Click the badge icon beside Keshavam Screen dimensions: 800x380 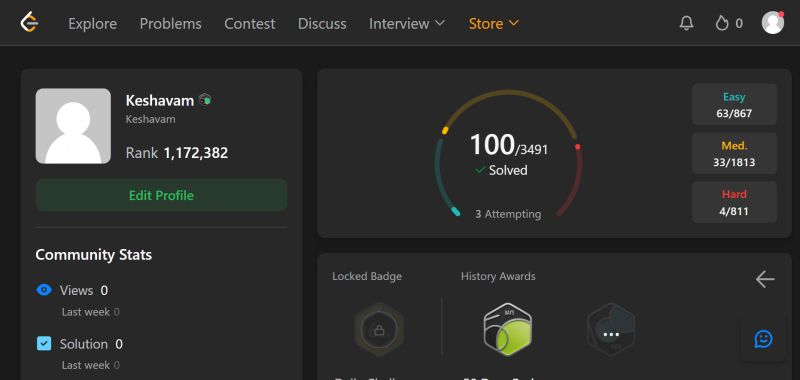(205, 100)
